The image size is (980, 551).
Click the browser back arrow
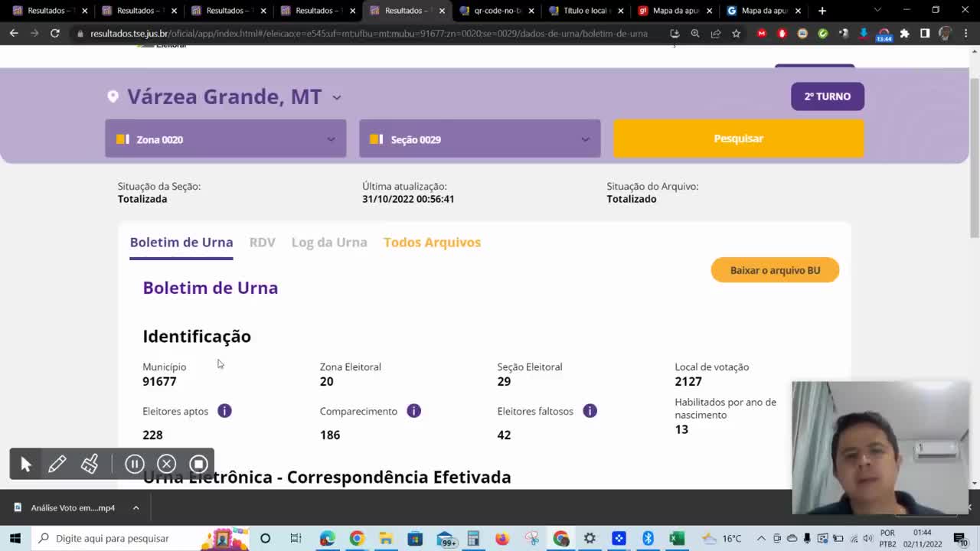(x=14, y=34)
